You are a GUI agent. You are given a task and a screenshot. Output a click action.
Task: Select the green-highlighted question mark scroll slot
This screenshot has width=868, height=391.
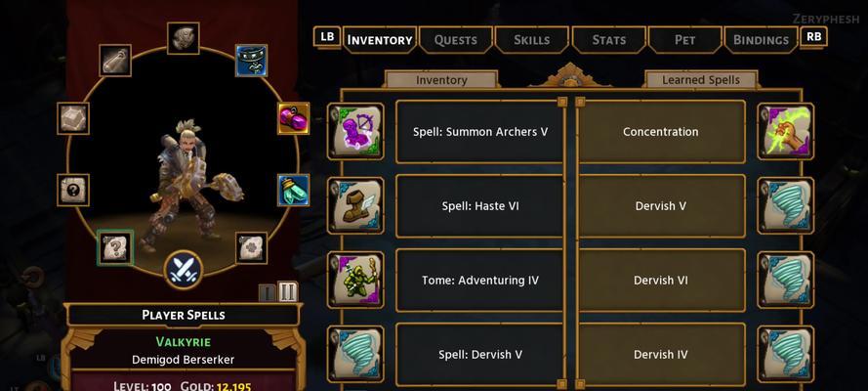[115, 248]
